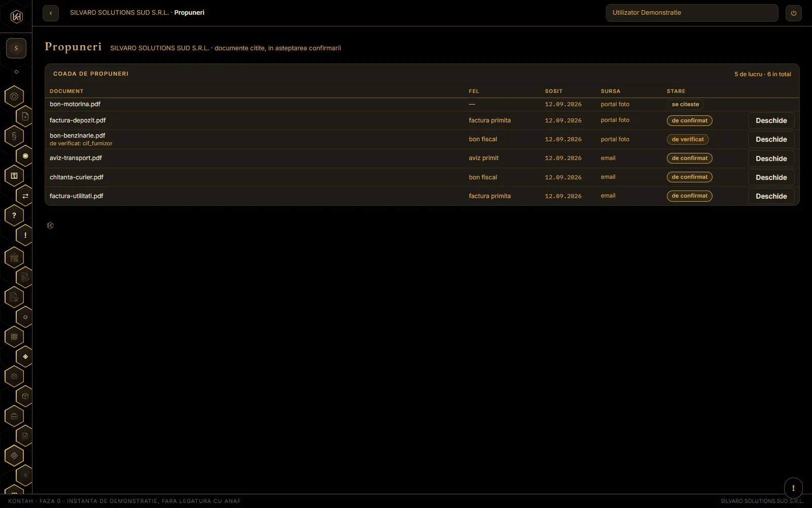Open the filled circle hexagon in sidebar
The height and width of the screenshot is (508, 812).
(x=25, y=156)
